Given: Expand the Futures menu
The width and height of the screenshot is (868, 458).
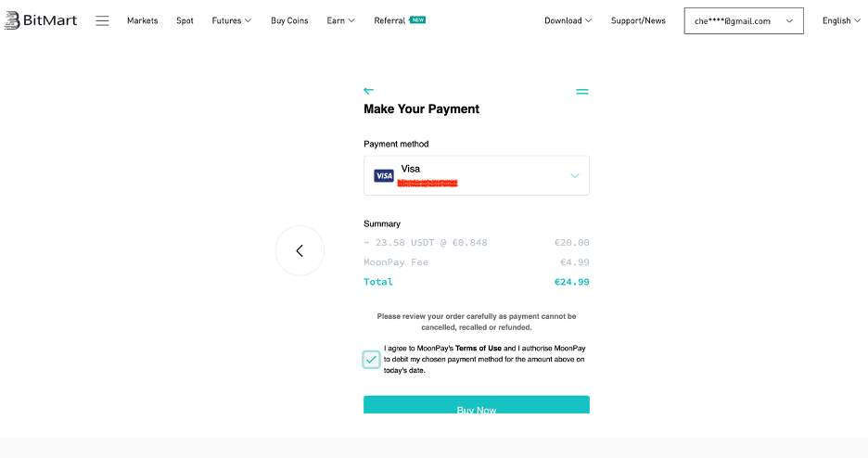Looking at the screenshot, I should click(232, 20).
